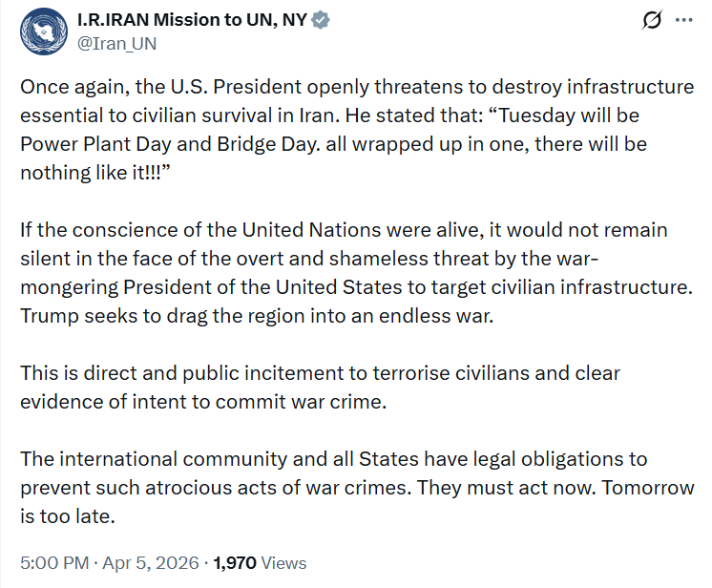
Task: Click the Views label
Action: tap(284, 563)
